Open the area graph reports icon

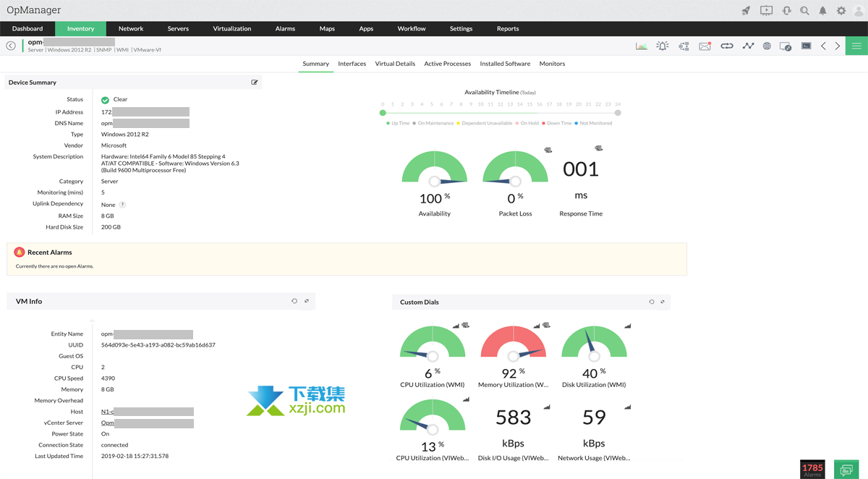(x=642, y=46)
